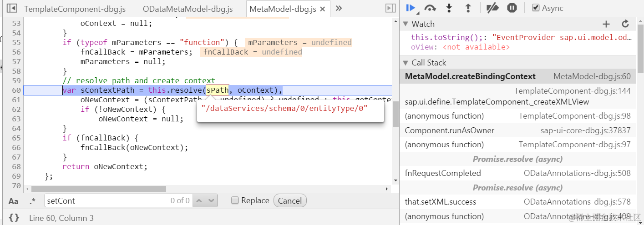Image resolution: width=644 pixels, height=225 pixels.
Task: Collapse the Watch section
Action: click(x=406, y=24)
